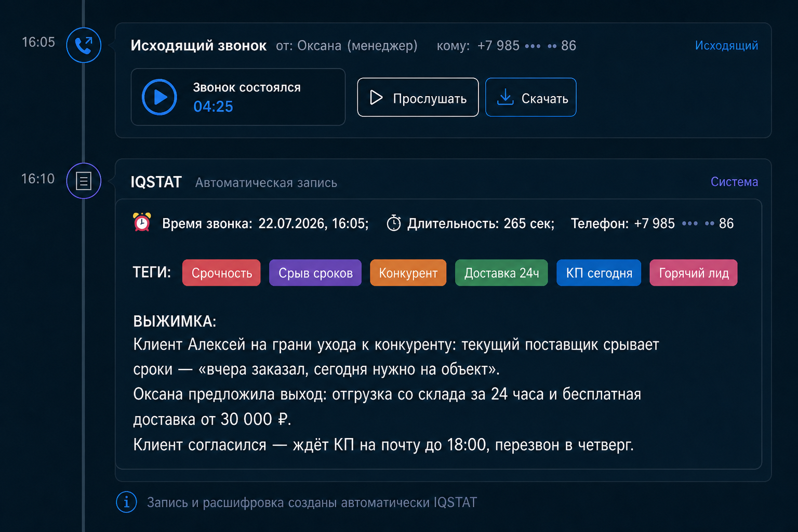Click the play triangle icon in Прослушать
The width and height of the screenshot is (798, 532).
(x=376, y=97)
